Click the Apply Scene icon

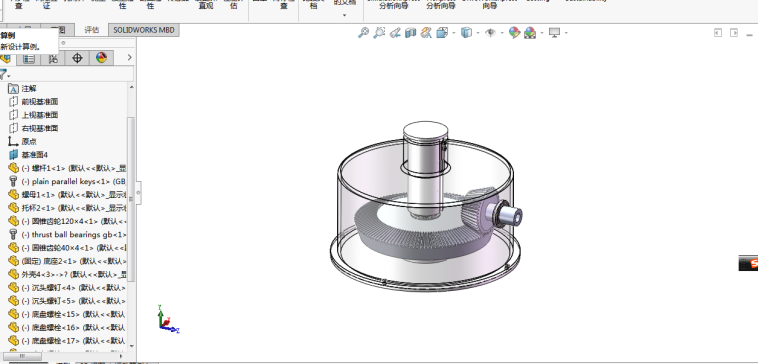tap(530, 33)
